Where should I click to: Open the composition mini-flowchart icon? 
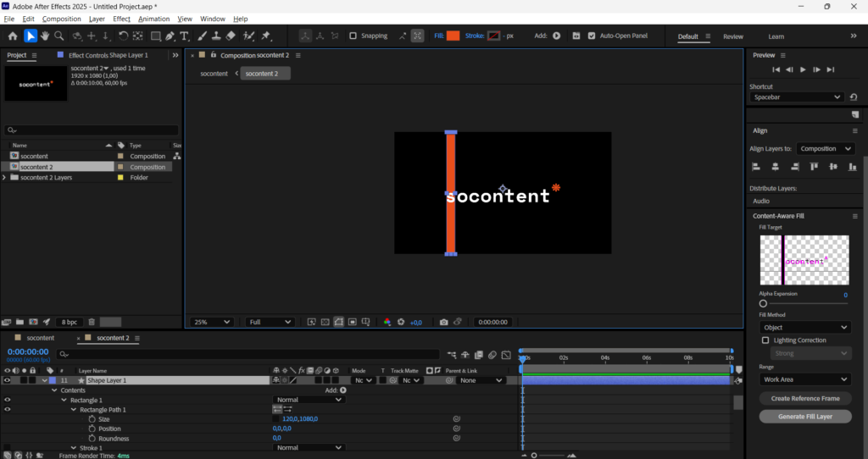point(453,355)
